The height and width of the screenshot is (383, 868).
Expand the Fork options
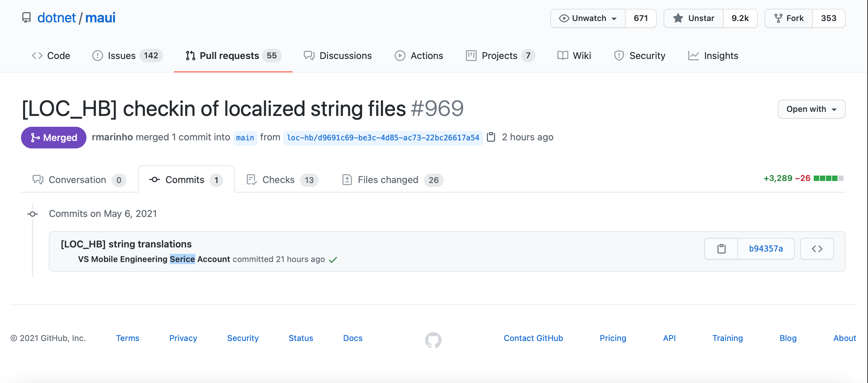pos(788,18)
